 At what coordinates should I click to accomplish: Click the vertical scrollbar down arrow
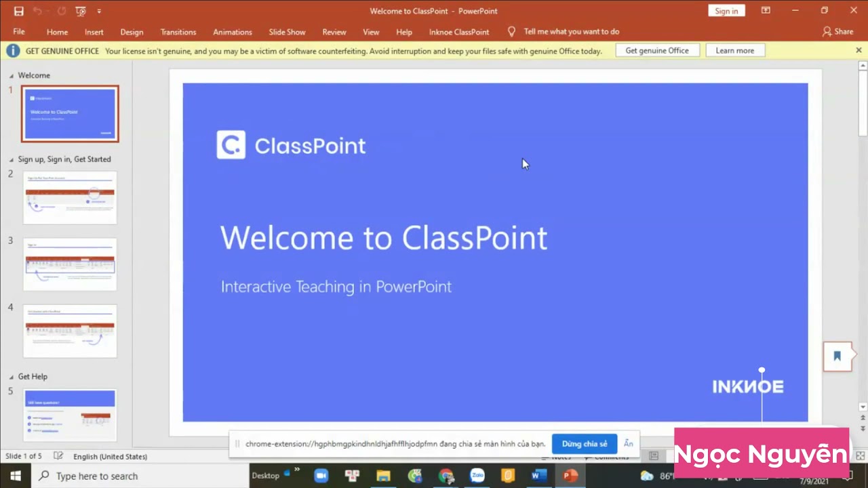[863, 407]
